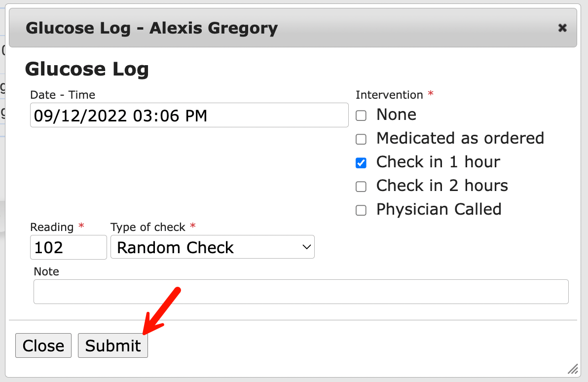Image resolution: width=588 pixels, height=382 pixels.
Task: Close the Glucose Log dialog with X
Action: coord(562,28)
